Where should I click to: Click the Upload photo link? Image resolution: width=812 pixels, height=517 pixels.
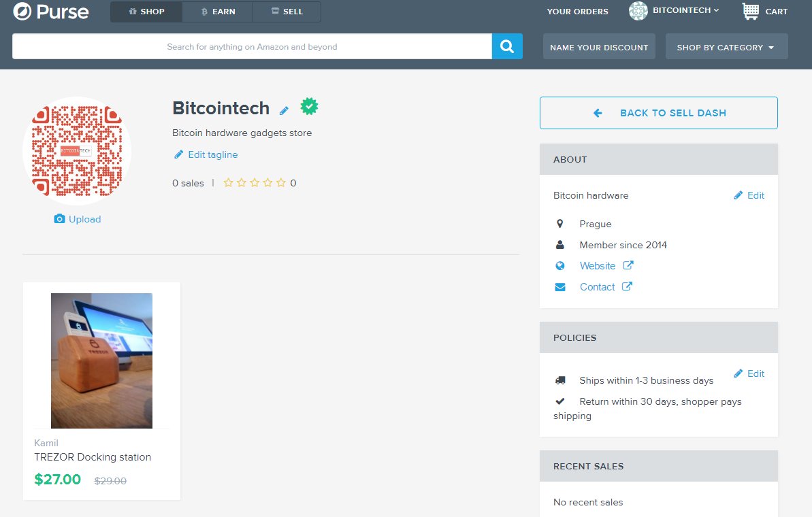(77, 219)
